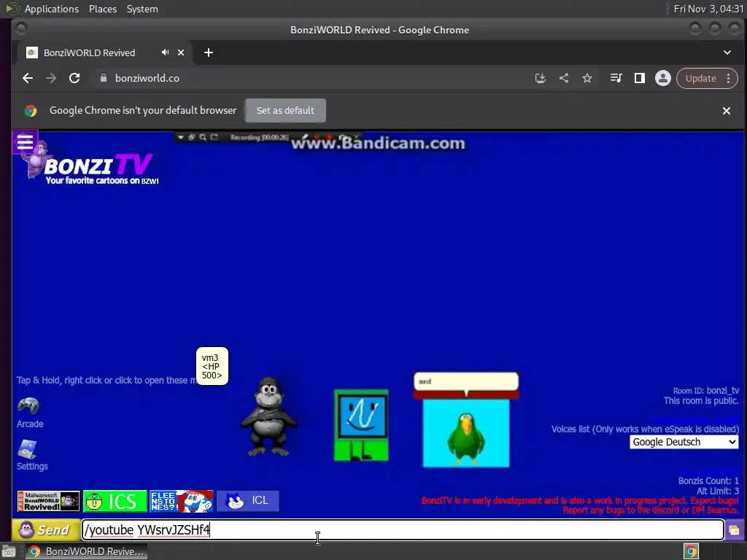Click BonziWORLD Revive taskbar window button
Viewport: 747px width, 560px height.
(x=86, y=551)
